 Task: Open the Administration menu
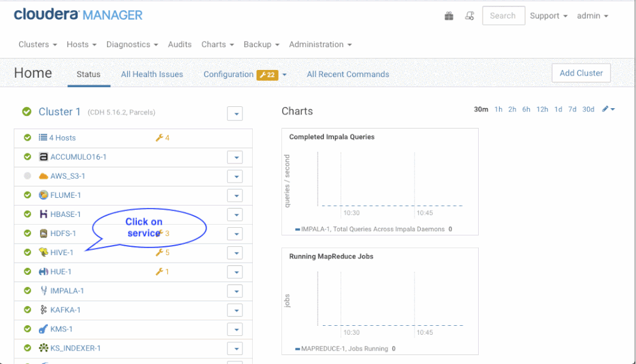click(x=320, y=45)
